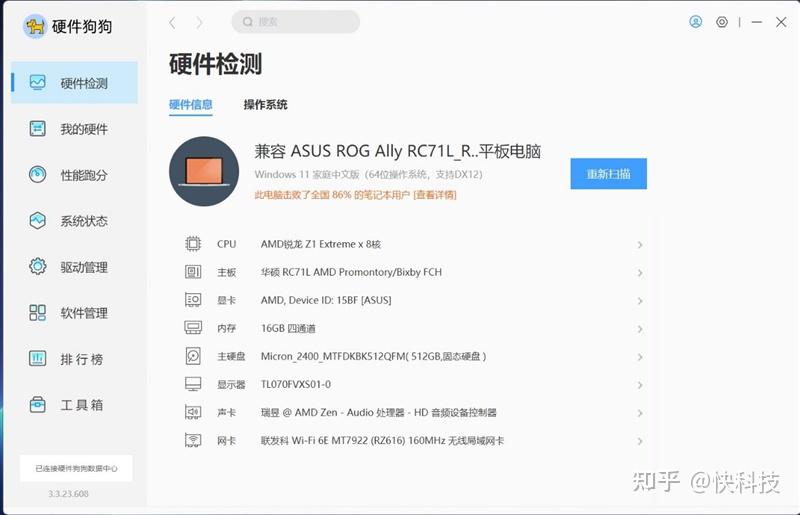Click the 重新扫描 button
Viewport: 800px width, 515px height.
[x=609, y=174]
